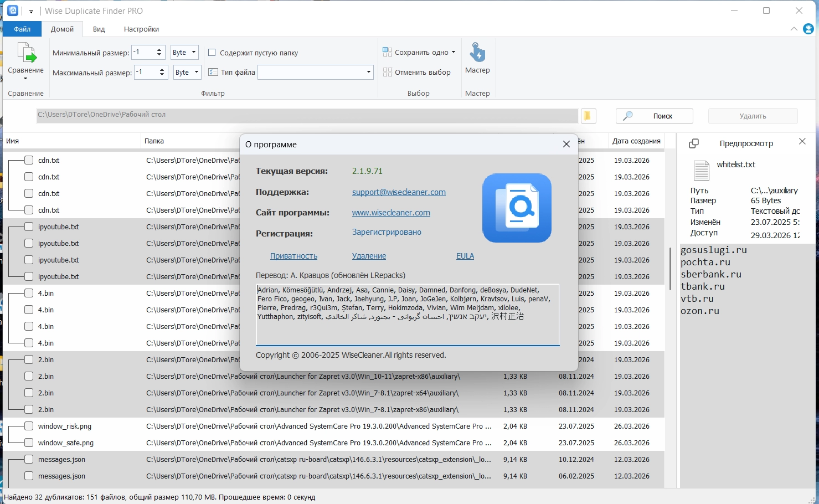The width and height of the screenshot is (819, 504).
Task: Expand the Тип файла combo box
Action: click(x=368, y=72)
